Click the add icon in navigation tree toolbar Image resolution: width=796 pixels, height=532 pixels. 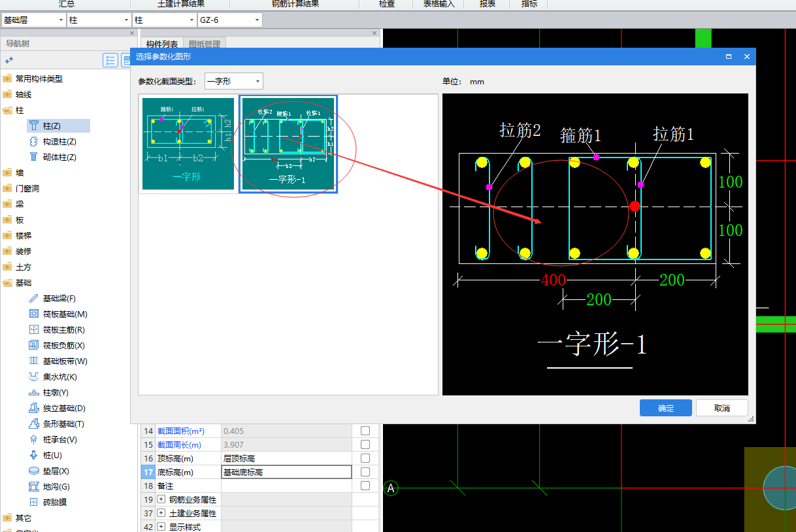9,60
